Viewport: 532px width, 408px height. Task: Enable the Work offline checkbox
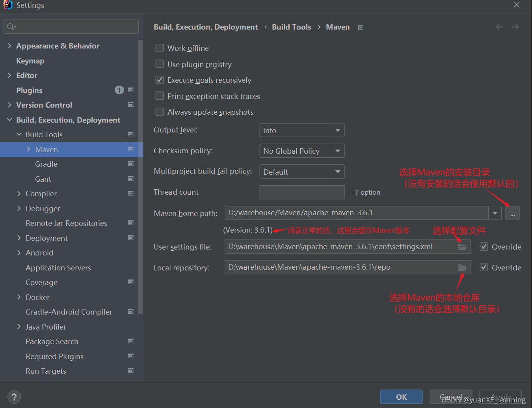(160, 48)
